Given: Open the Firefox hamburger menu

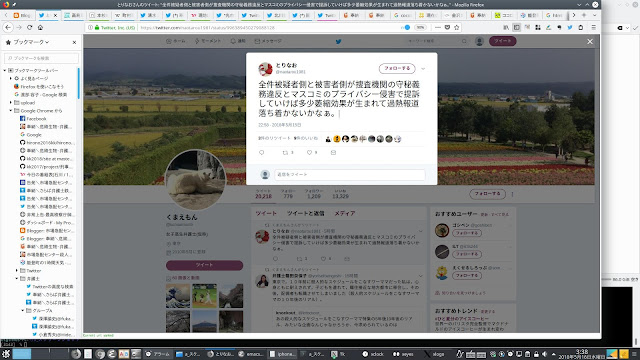Looking at the screenshot, I should 593,27.
